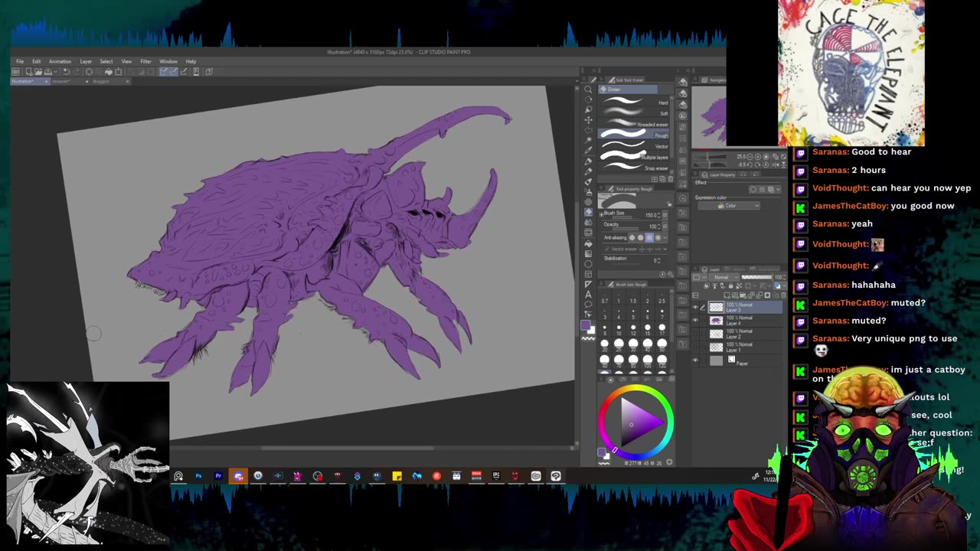This screenshot has width=980, height=551.
Task: Toggle Snap to special ruler in command bar
Action: [x=174, y=72]
